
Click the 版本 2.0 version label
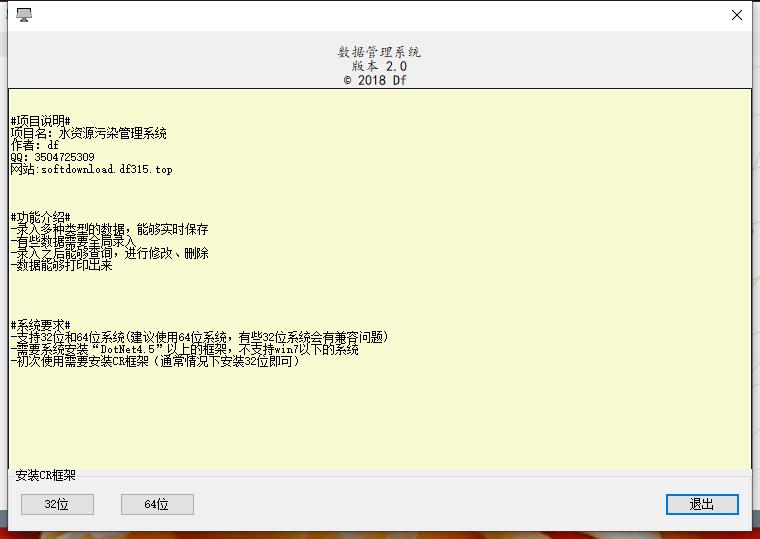[379, 66]
